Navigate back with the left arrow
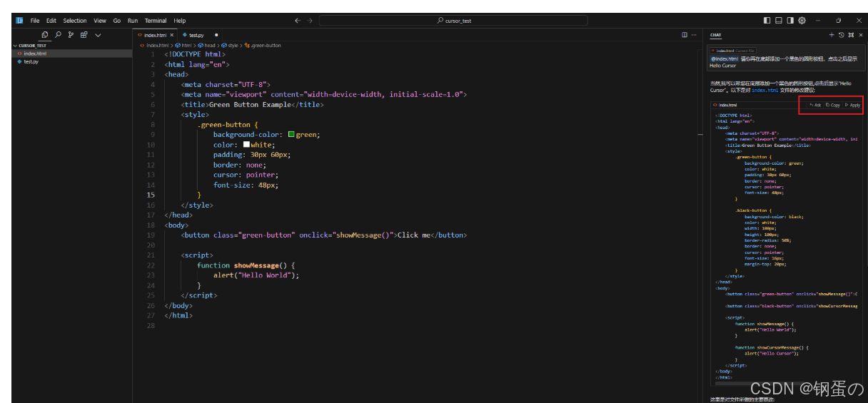The image size is (868, 403). click(x=298, y=21)
